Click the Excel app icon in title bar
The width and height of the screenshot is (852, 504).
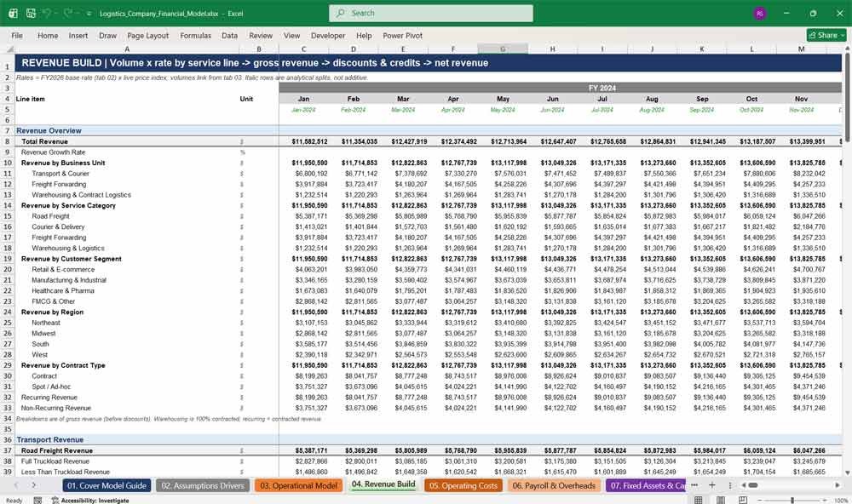13,13
